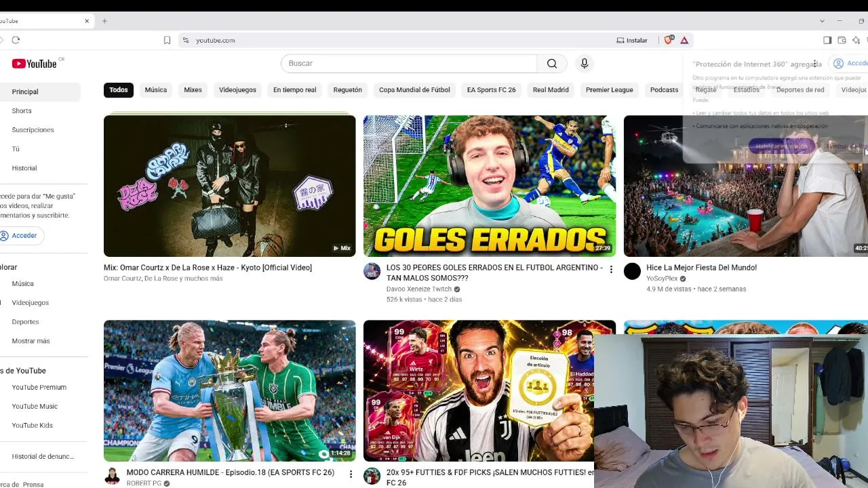Viewport: 868px width, 488px height.
Task: Click channel name 'Davoo Xeneize Twitch'
Action: [x=419, y=289]
